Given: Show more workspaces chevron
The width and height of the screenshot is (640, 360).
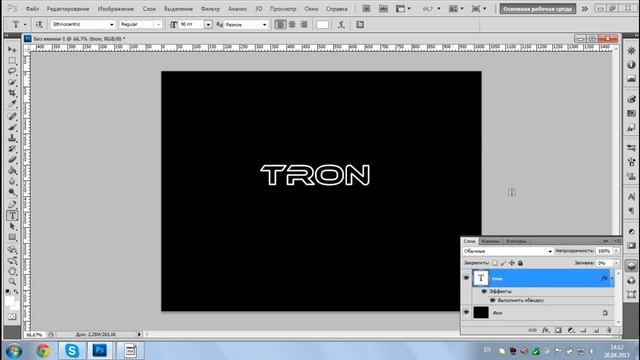Looking at the screenshot, I should [585, 9].
